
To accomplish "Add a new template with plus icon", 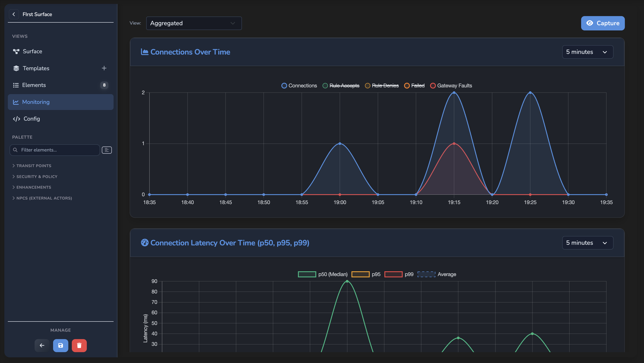I will pos(104,68).
